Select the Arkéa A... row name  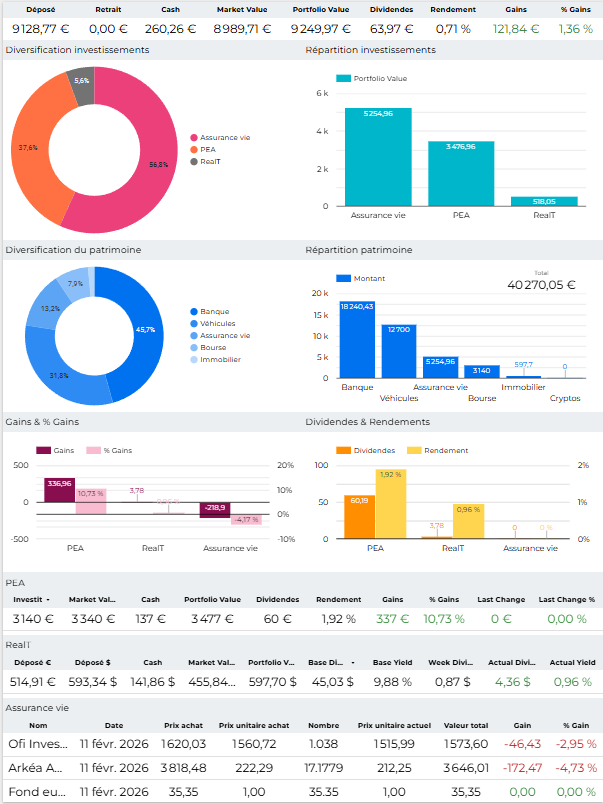click(x=38, y=767)
